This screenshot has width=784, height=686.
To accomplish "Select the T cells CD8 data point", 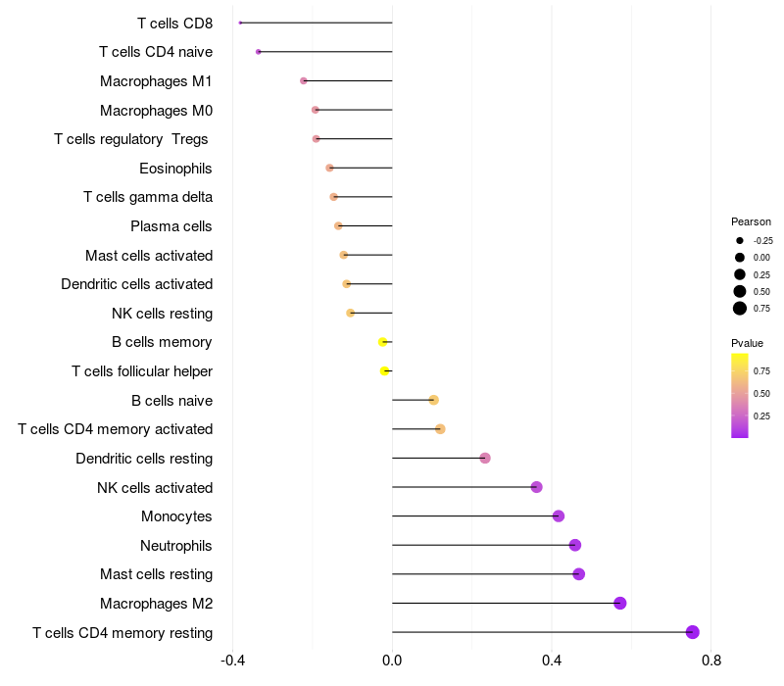I will click(240, 23).
